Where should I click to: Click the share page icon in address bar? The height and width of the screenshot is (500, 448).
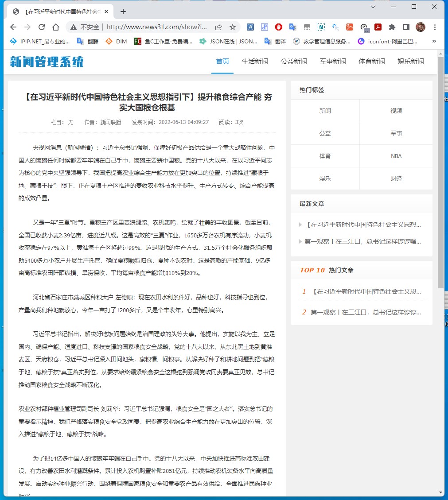(x=218, y=27)
